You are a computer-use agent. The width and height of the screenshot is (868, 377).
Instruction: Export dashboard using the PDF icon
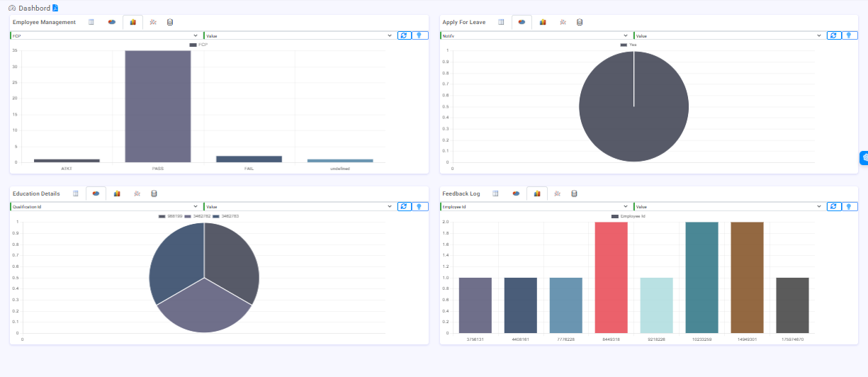click(x=55, y=8)
